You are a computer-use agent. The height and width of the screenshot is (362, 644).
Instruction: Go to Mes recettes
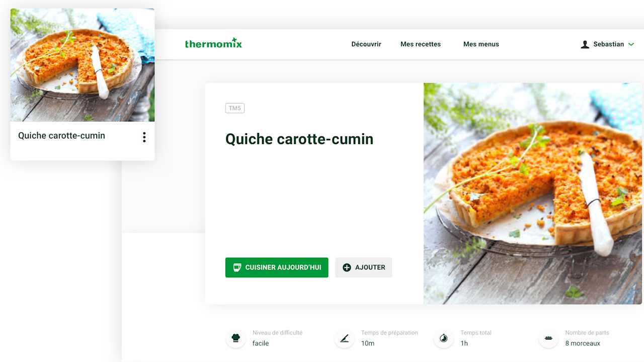click(421, 44)
